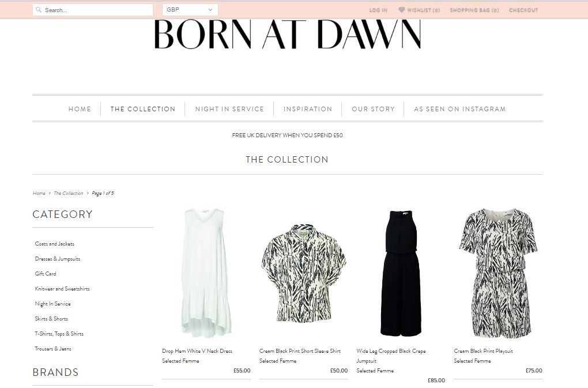Select Skirts & Shorts category
Image resolution: width=588 pixels, height=388 pixels.
[x=51, y=319]
